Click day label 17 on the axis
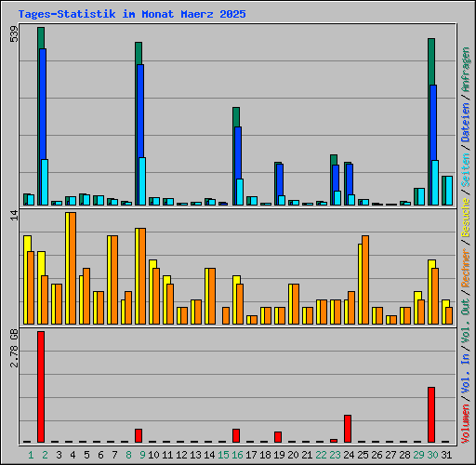Screen dimensions: 476x465 251,455
